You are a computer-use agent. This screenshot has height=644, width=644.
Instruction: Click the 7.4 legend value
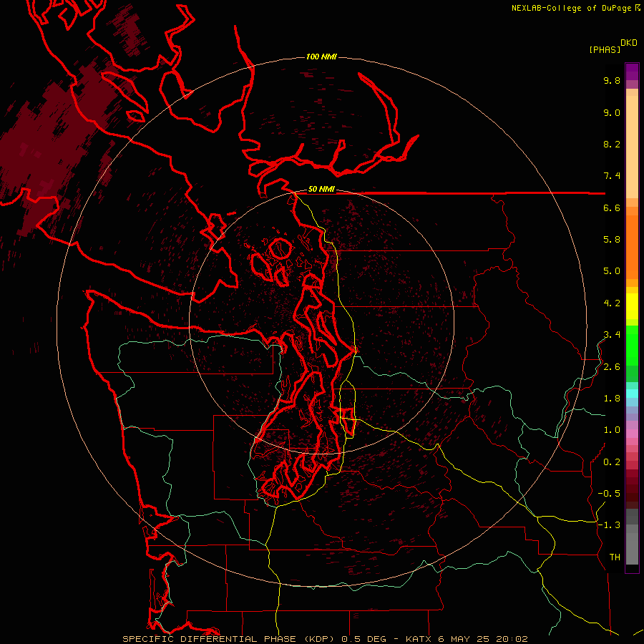[612, 176]
